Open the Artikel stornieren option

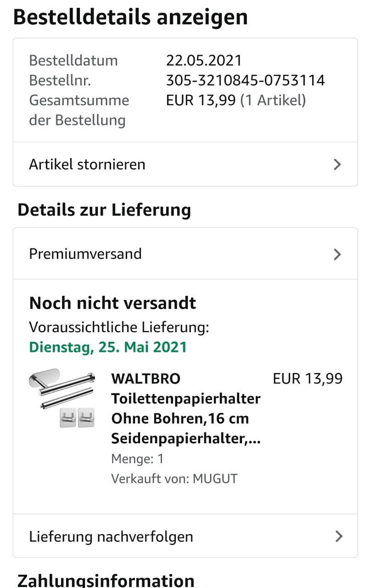185,164
